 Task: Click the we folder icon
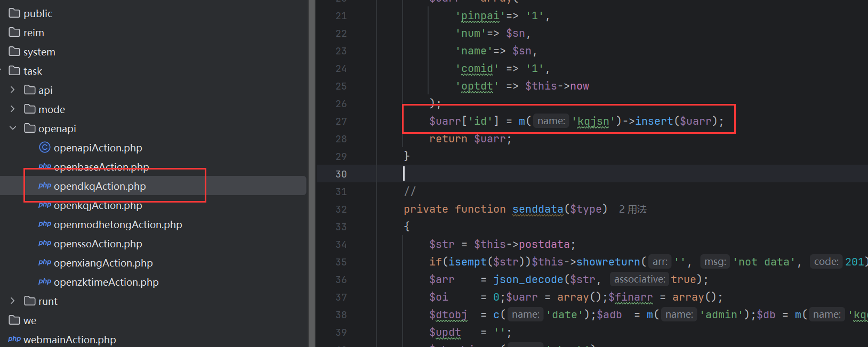coord(14,320)
